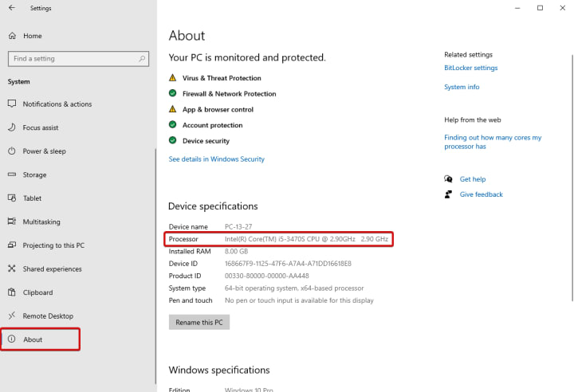
Task: Open the BitLocker settings link
Action: point(471,68)
